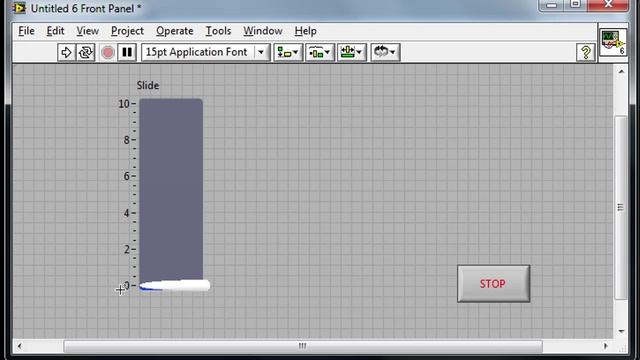This screenshot has height=360, width=640.
Task: Open the File menu
Action: [26, 31]
